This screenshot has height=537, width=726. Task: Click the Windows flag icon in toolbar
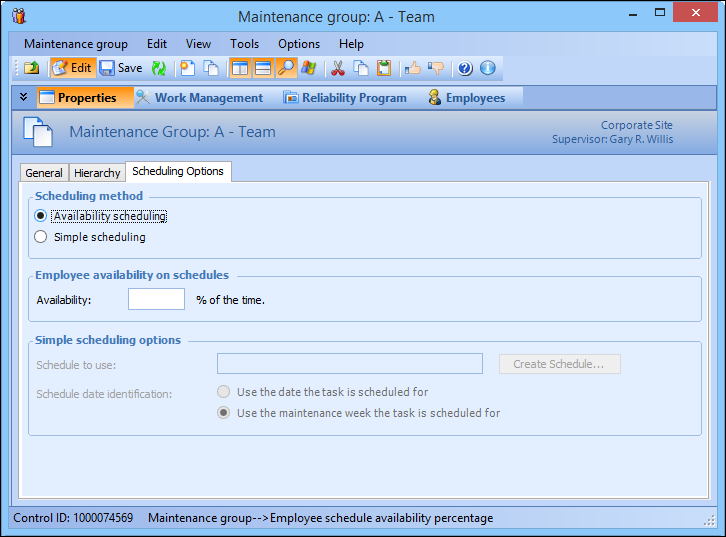point(308,68)
